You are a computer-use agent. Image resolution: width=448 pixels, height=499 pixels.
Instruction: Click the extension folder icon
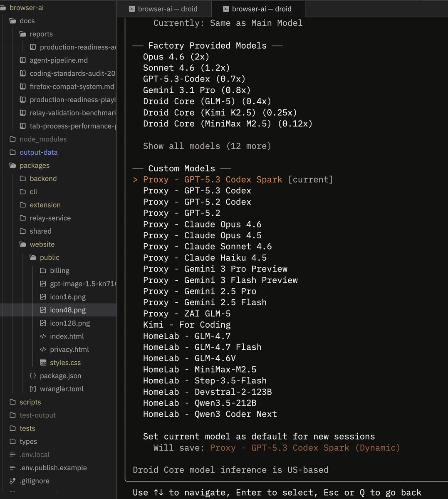(x=22, y=205)
